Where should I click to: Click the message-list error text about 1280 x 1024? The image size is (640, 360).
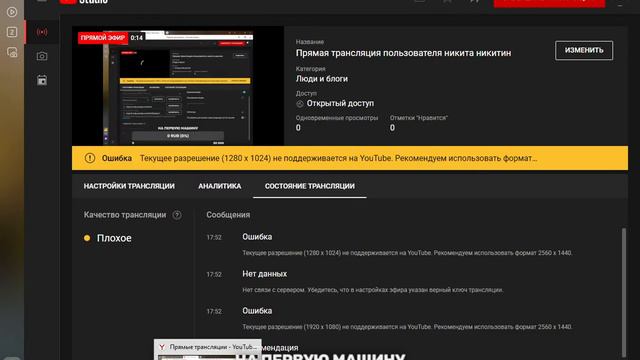[x=407, y=253]
